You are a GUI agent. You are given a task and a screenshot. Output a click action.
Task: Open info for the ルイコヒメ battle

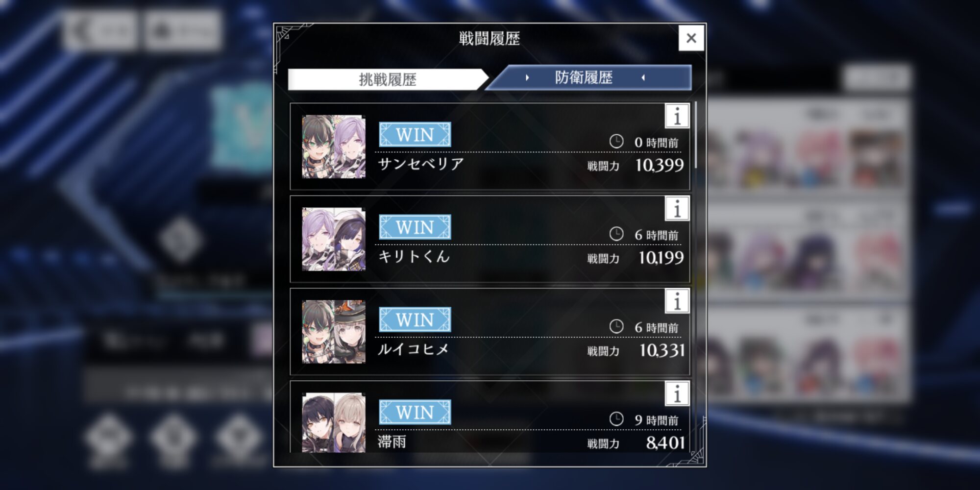point(677,301)
